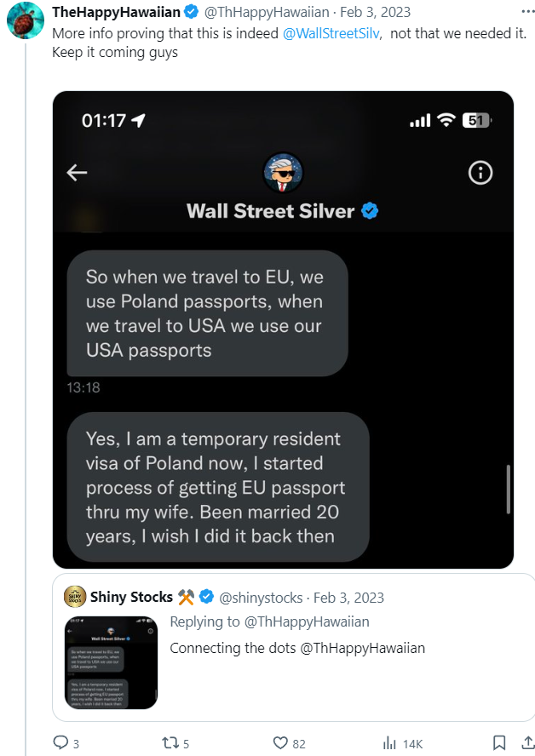Screen dimensions: 535x756
Task: Tap the back arrow in the chat screenshot
Action: click(78, 173)
